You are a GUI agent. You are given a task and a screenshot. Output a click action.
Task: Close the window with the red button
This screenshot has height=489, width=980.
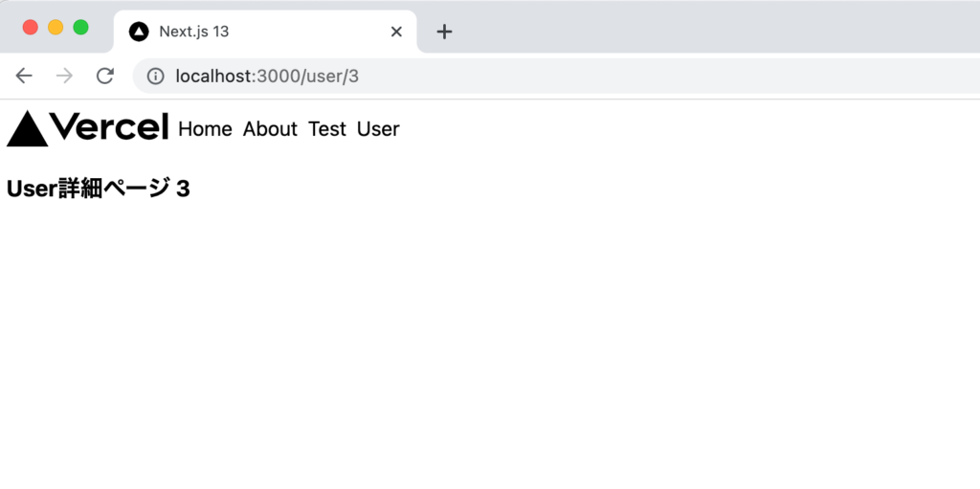click(x=30, y=27)
